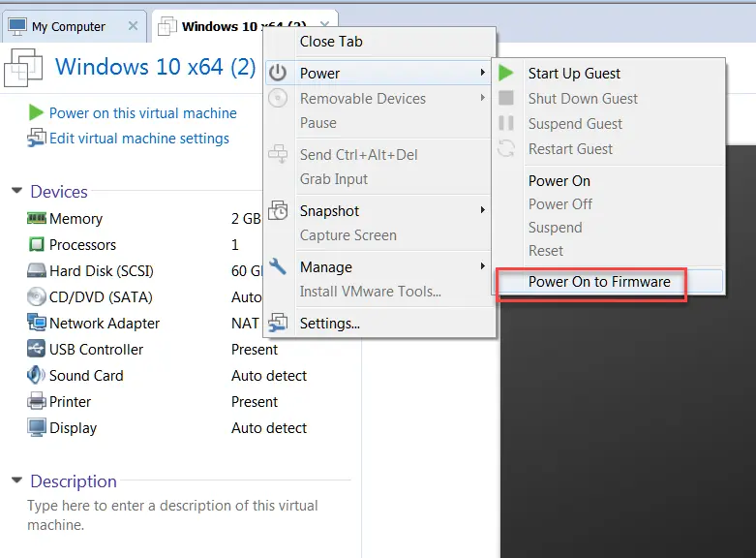This screenshot has height=558, width=756.
Task: Click the Removable Devices disc icon
Action: [278, 98]
